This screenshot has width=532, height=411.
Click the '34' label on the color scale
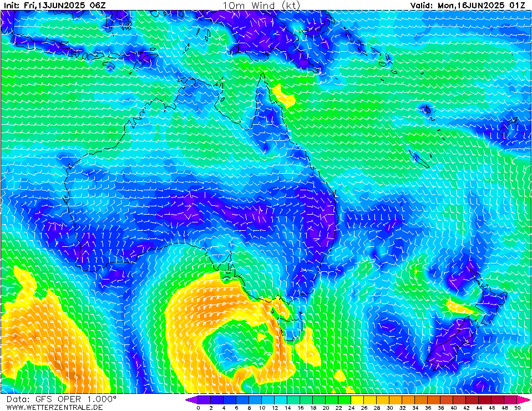[416, 408]
